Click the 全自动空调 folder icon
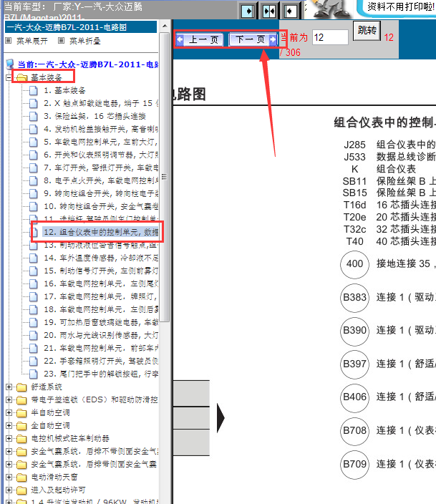Image resolution: width=436 pixels, height=504 pixels. (x=21, y=425)
